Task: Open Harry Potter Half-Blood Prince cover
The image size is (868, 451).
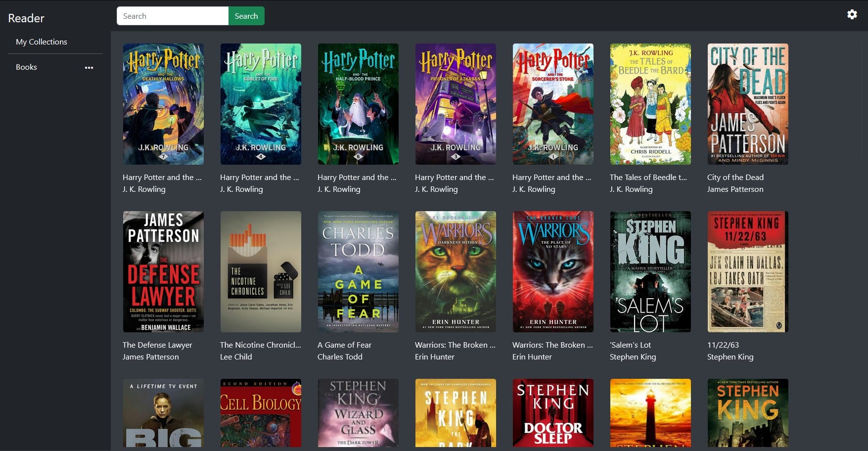Action: (x=358, y=104)
